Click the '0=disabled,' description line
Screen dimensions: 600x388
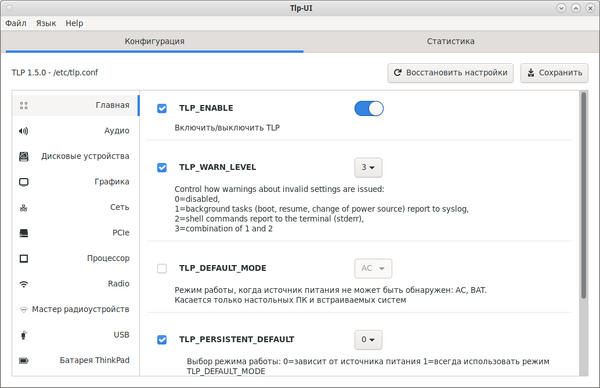(197, 199)
